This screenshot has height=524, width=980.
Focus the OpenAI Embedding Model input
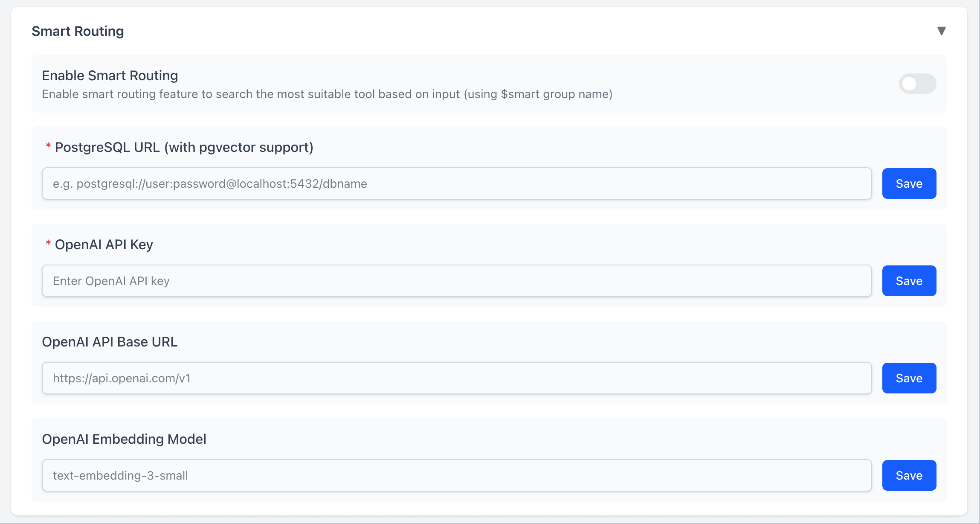point(456,475)
